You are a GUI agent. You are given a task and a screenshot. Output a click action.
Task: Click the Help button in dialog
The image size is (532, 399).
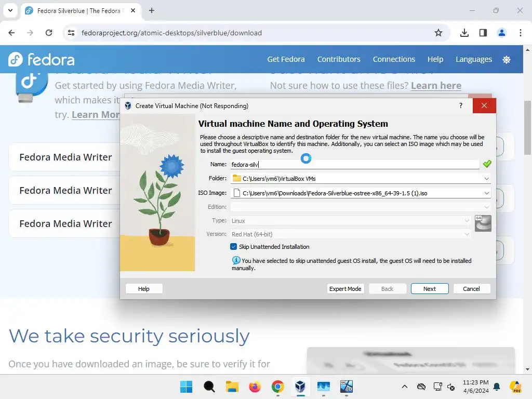coord(144,289)
